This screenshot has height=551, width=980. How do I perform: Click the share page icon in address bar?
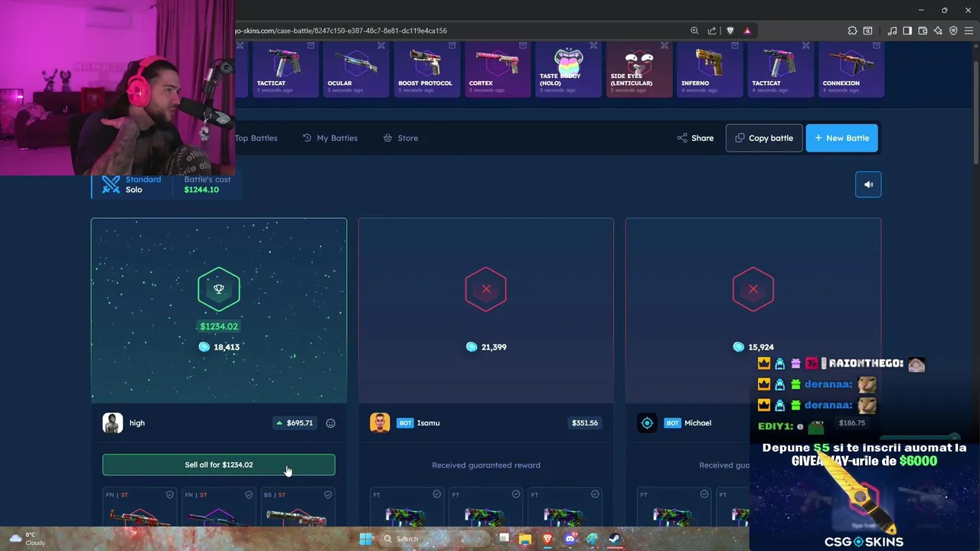[712, 31]
